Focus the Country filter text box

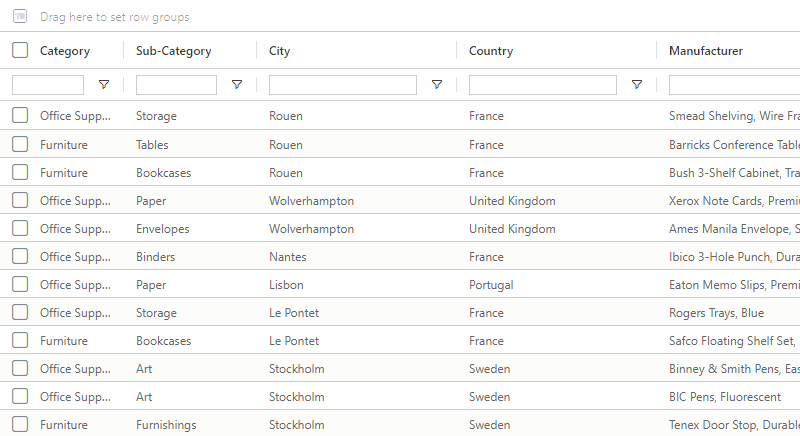[x=543, y=85]
